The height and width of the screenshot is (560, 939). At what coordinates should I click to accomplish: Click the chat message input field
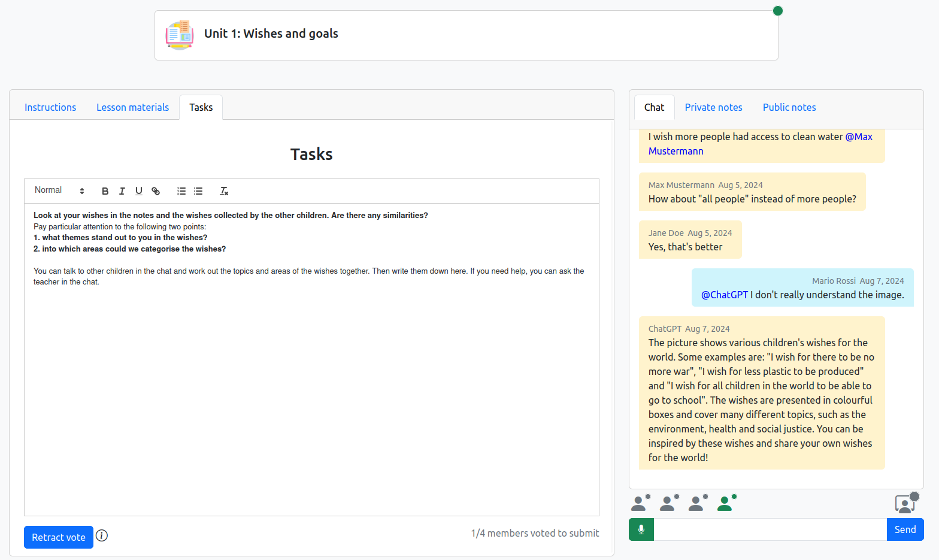click(770, 529)
